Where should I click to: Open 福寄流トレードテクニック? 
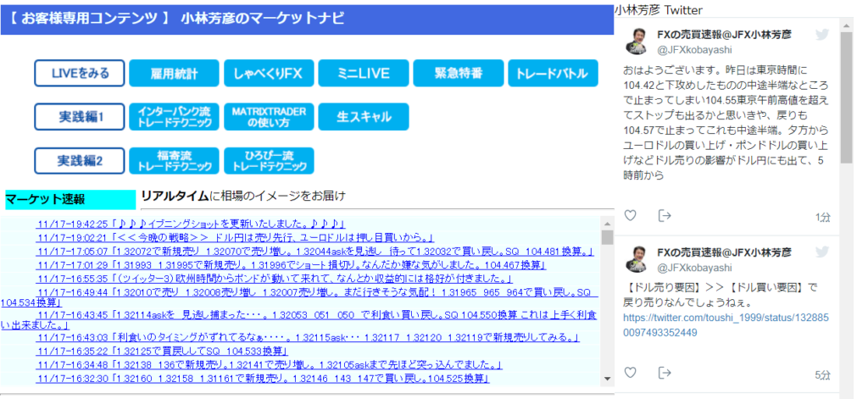[175, 161]
